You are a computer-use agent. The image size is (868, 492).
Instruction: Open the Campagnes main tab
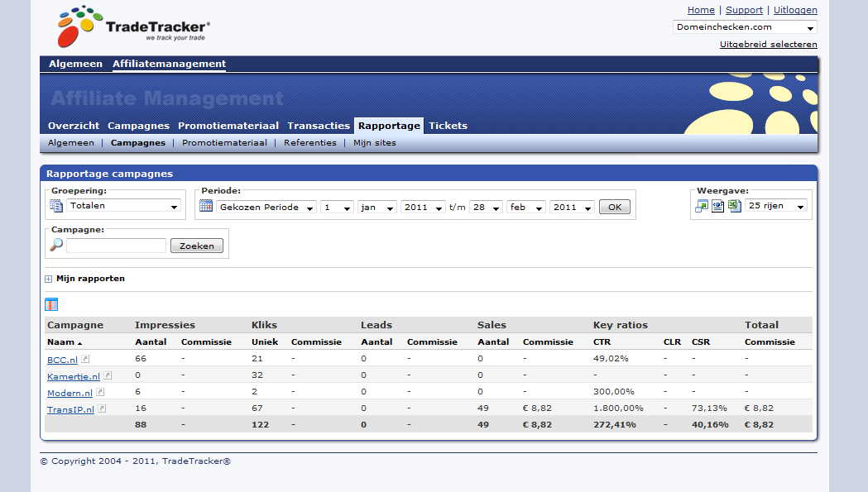[x=138, y=126]
